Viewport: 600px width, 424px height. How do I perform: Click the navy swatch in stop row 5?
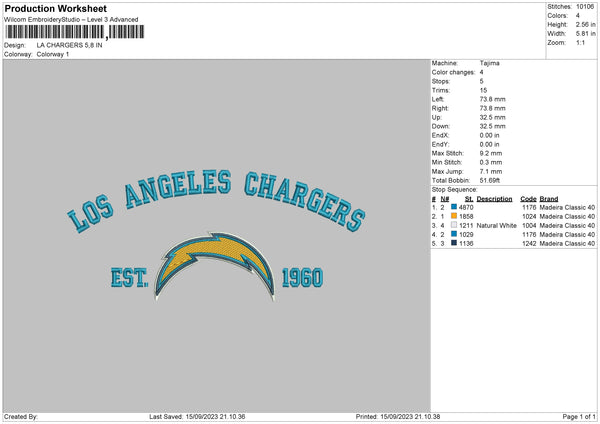coord(454,243)
